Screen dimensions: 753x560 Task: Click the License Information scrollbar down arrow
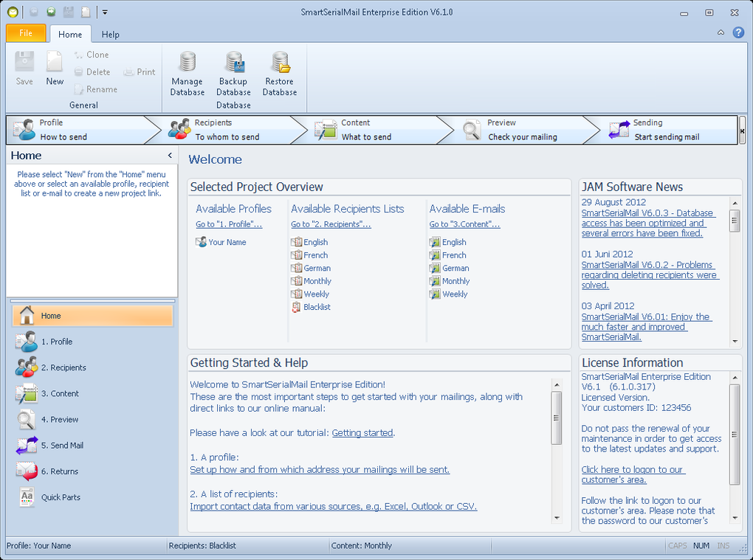pos(735,518)
